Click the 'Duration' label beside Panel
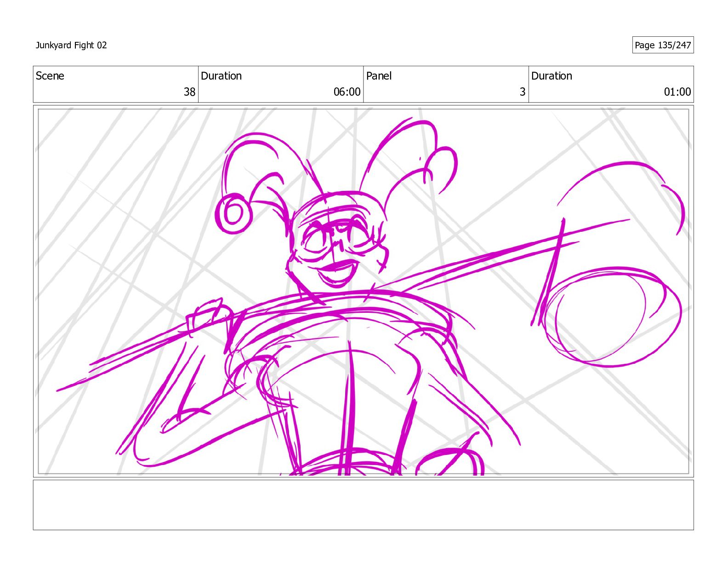 click(x=552, y=76)
